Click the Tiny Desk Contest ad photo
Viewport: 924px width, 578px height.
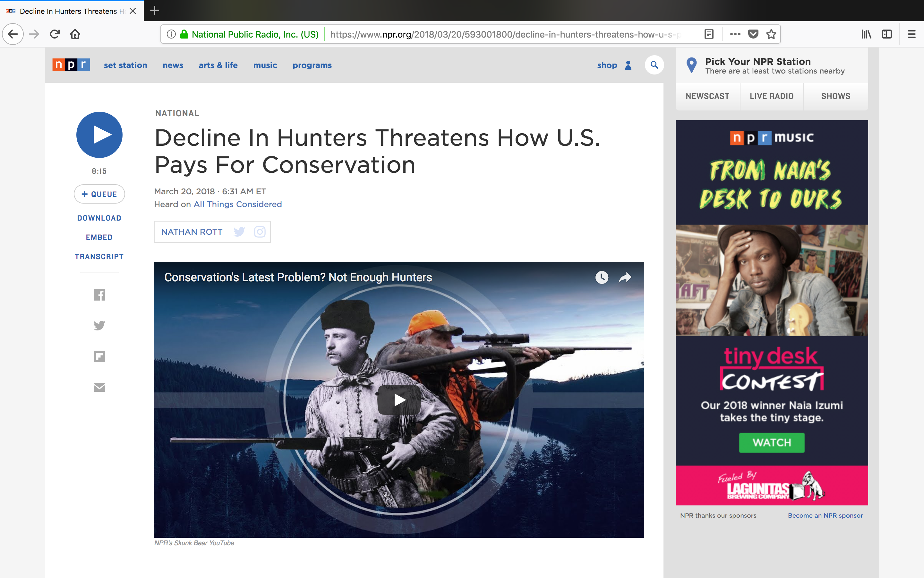tap(772, 280)
